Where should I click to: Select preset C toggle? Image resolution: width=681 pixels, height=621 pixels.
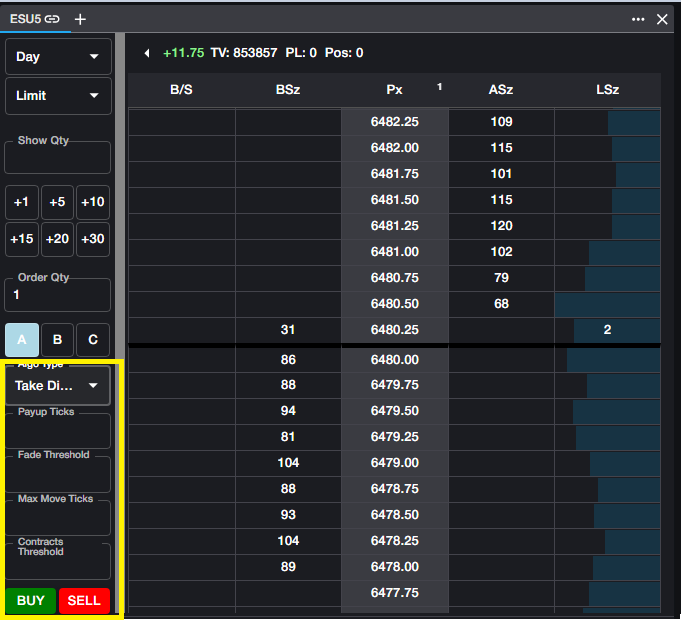pos(93,340)
